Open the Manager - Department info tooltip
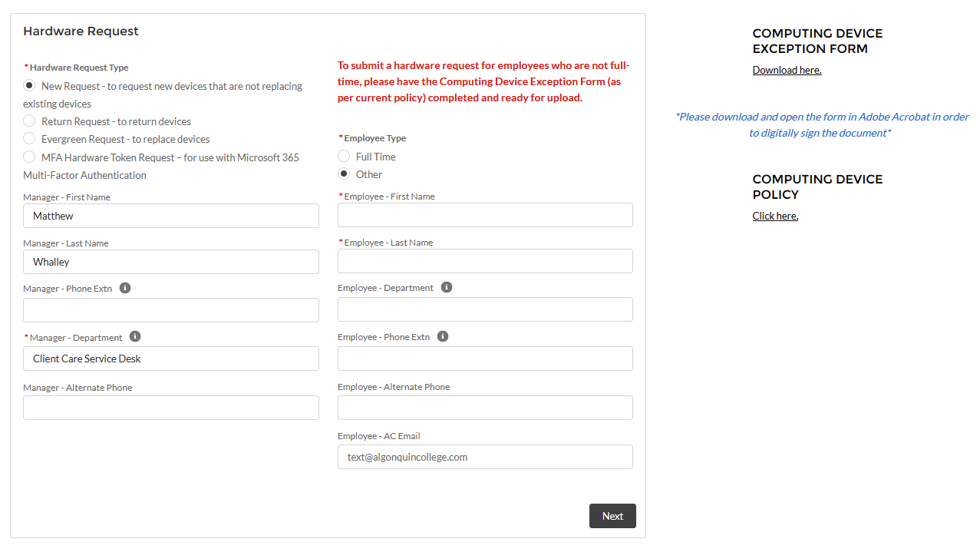 pyautogui.click(x=134, y=336)
